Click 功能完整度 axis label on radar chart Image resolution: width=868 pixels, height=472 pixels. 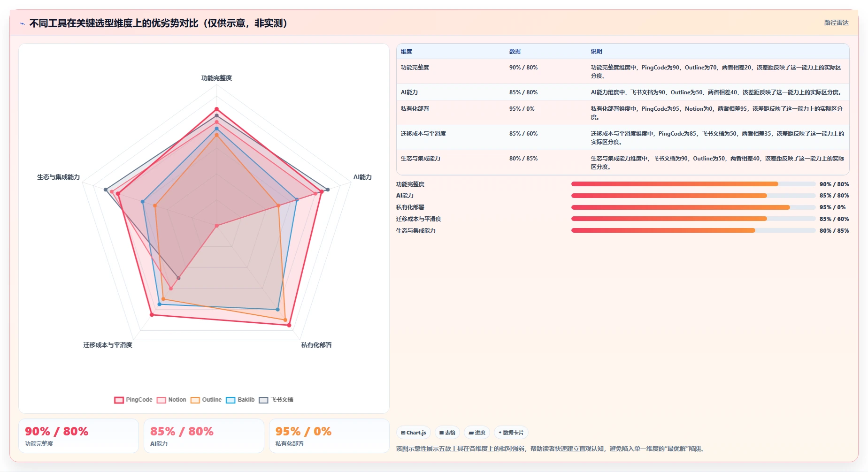tap(216, 78)
